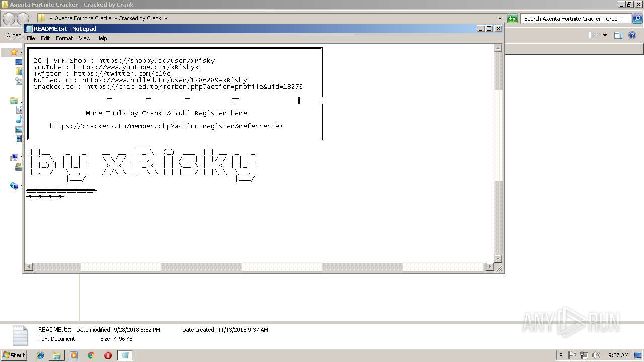Click Notepad horizontal scrollbar right arrow
This screenshot has width=644, height=362.
(490, 267)
